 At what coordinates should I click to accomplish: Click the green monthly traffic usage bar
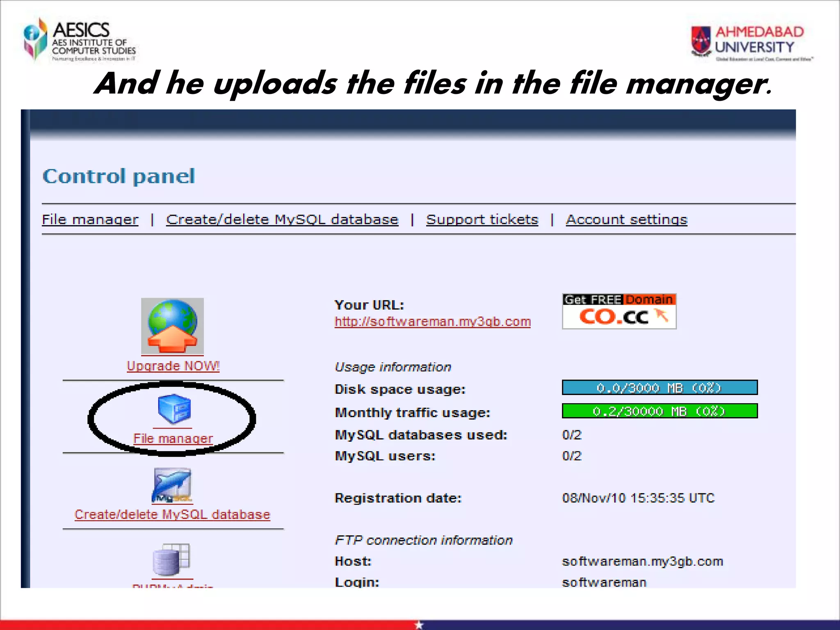coord(660,411)
